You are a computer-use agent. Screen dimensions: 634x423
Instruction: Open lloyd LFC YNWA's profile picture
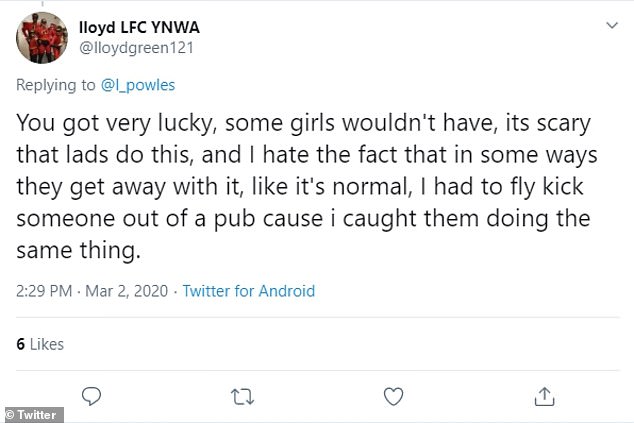tap(41, 36)
